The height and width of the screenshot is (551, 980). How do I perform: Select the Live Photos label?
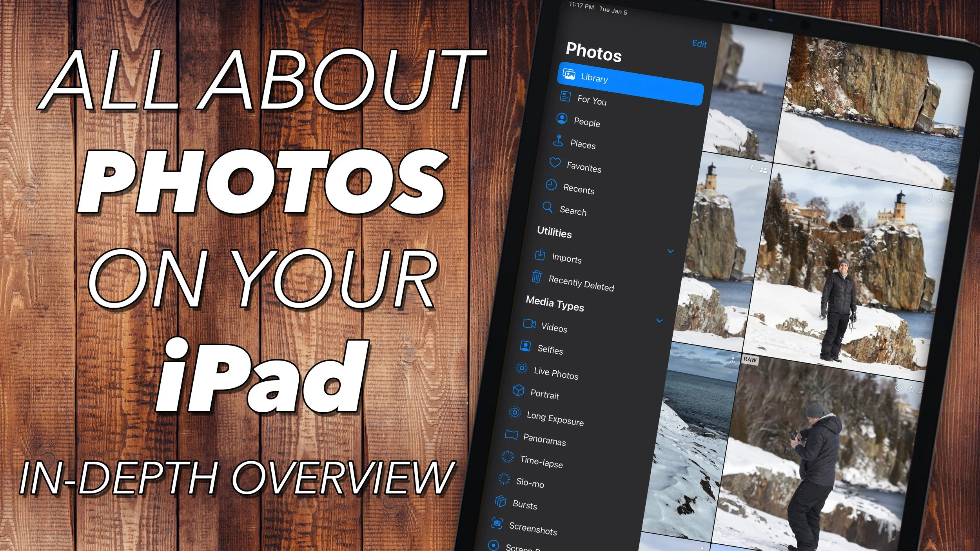pos(556,373)
